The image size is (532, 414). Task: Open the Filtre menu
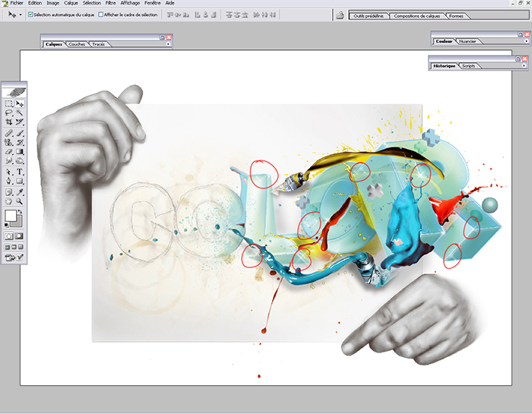click(111, 3)
